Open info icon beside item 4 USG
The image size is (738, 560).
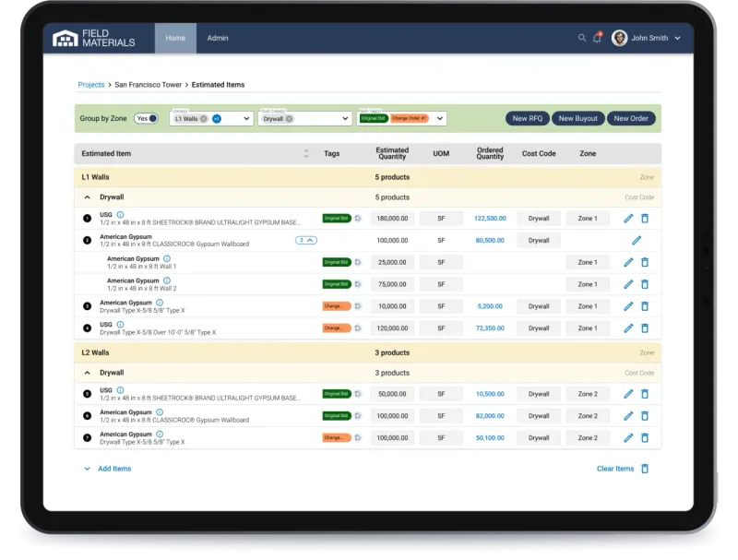(x=120, y=325)
